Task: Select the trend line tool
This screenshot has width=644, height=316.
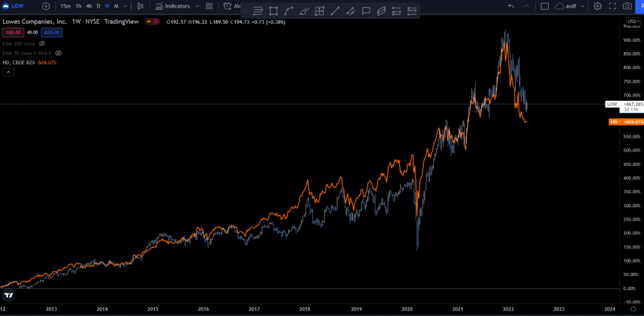Action: 335,11
